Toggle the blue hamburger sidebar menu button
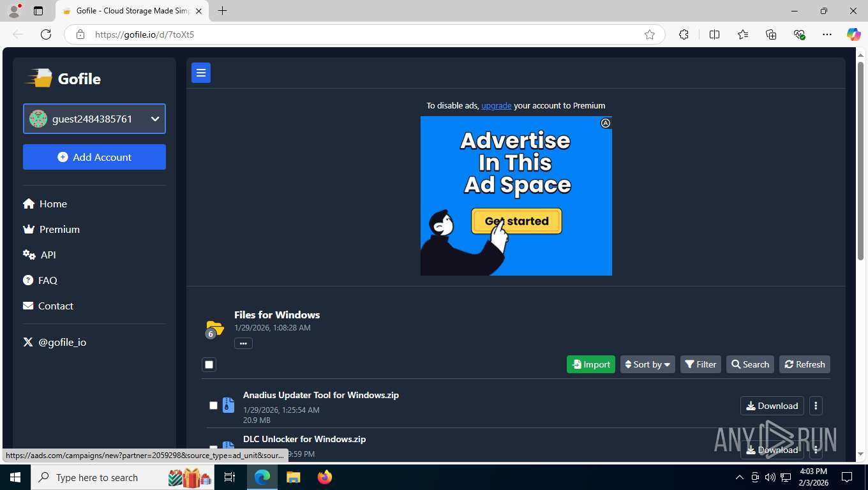868x490 pixels. [201, 73]
